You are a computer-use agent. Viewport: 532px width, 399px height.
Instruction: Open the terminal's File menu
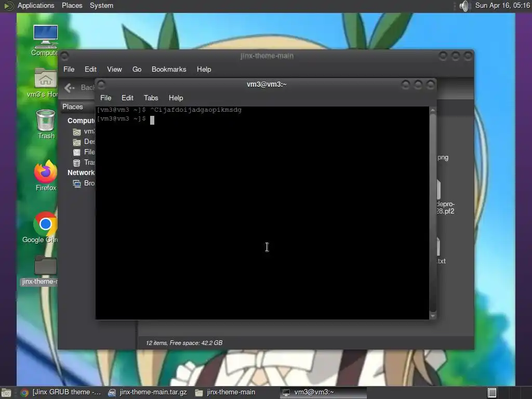coord(106,98)
